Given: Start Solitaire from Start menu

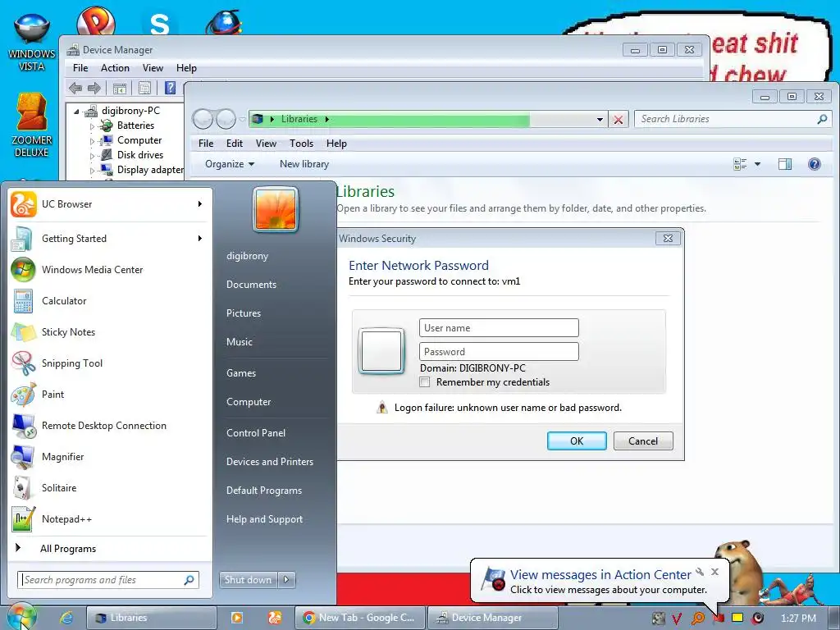Looking at the screenshot, I should click(109, 488).
